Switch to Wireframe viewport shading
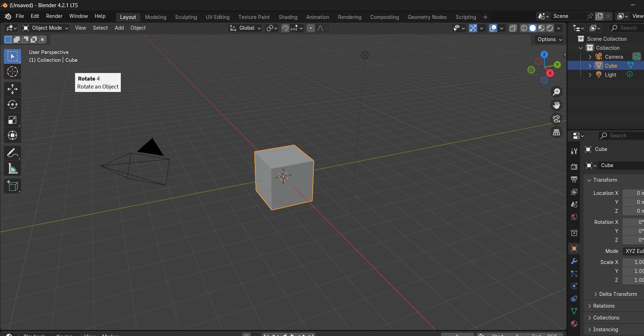The height and width of the screenshot is (336, 644). (x=524, y=28)
